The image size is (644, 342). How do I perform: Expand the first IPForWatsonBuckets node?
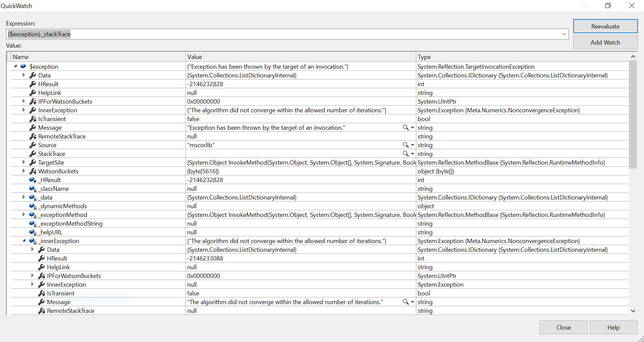click(x=23, y=101)
